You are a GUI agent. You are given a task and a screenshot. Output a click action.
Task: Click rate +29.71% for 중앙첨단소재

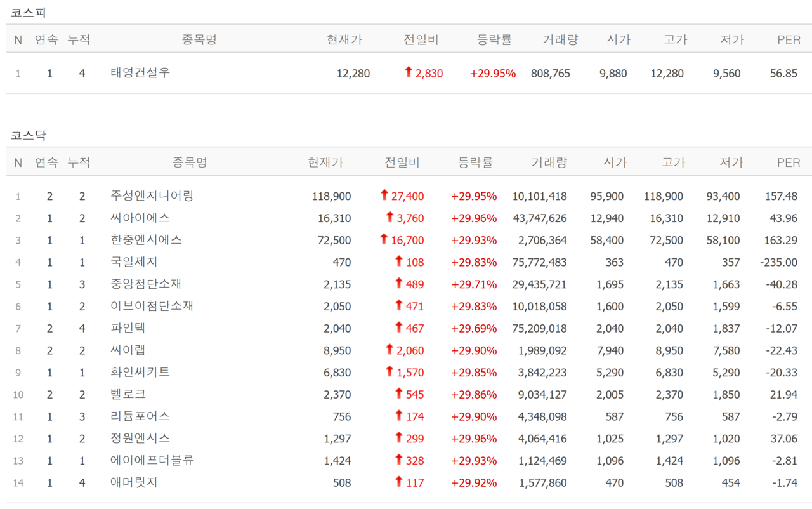tap(474, 284)
